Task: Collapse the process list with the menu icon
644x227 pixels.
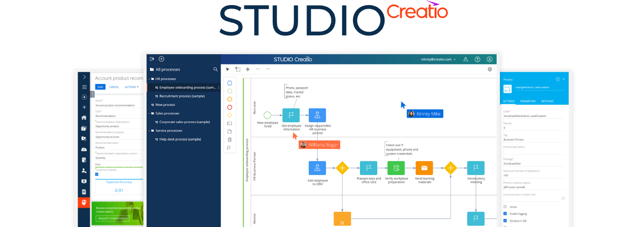Action: (x=152, y=59)
